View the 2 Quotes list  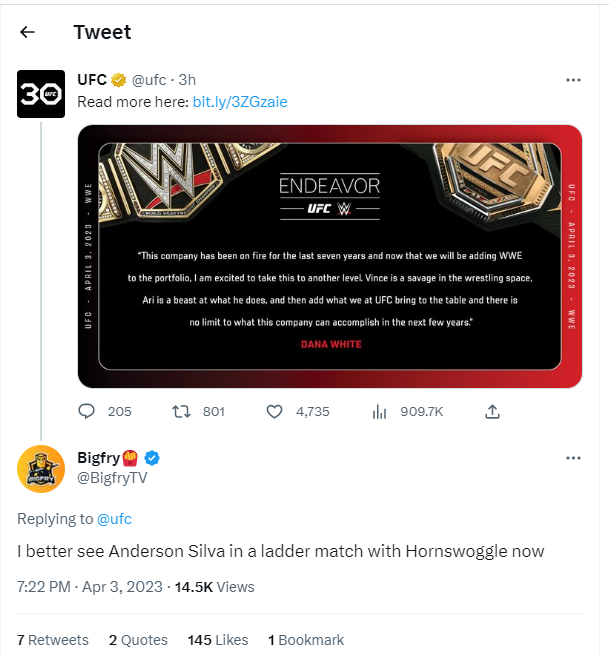(x=138, y=640)
